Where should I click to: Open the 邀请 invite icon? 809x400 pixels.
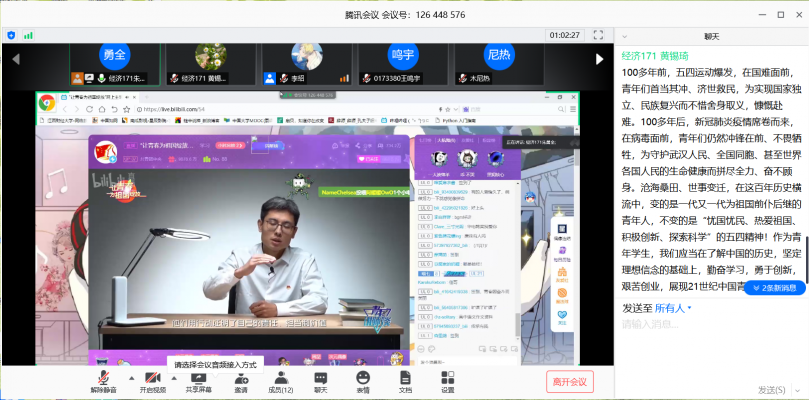coord(240,382)
